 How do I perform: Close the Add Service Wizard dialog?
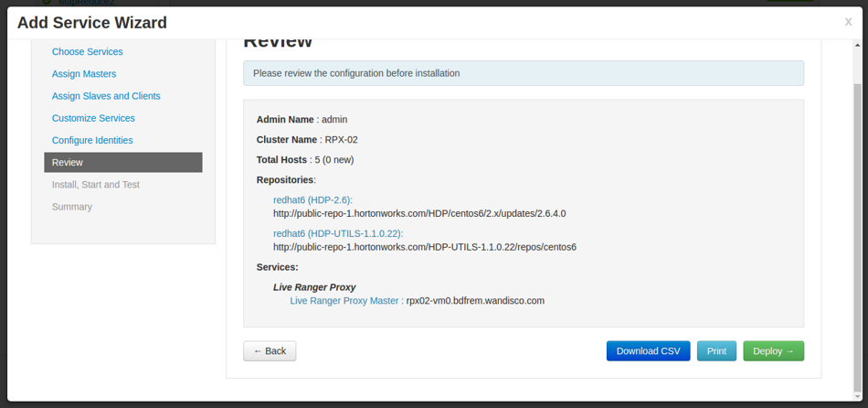click(848, 22)
